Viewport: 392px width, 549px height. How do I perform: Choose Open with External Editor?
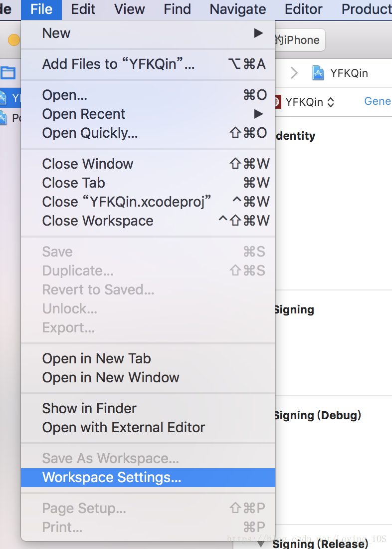148,428
